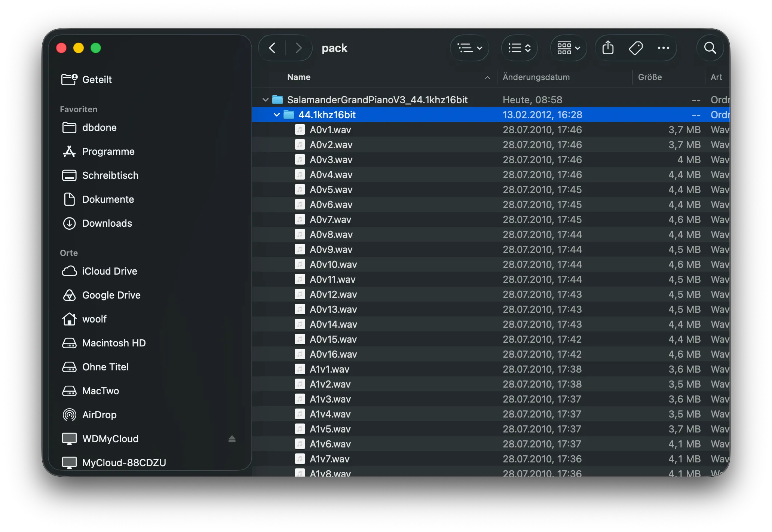Click the Tags icon in toolbar
Image resolution: width=772 pixels, height=532 pixels.
(x=636, y=48)
